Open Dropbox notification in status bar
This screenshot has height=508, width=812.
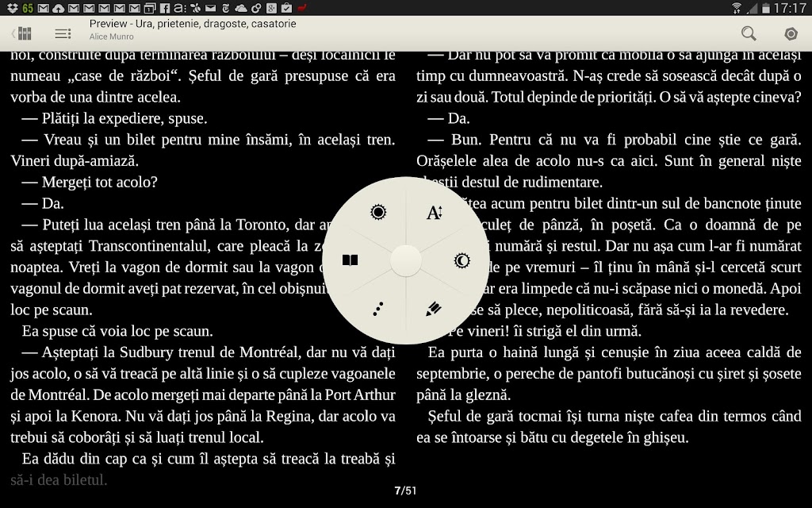point(13,8)
